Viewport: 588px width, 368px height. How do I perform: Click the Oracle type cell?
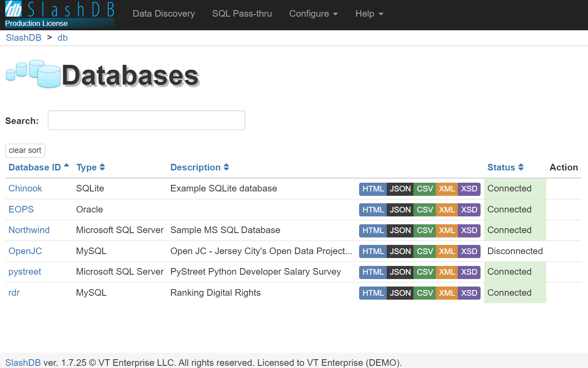(x=89, y=209)
